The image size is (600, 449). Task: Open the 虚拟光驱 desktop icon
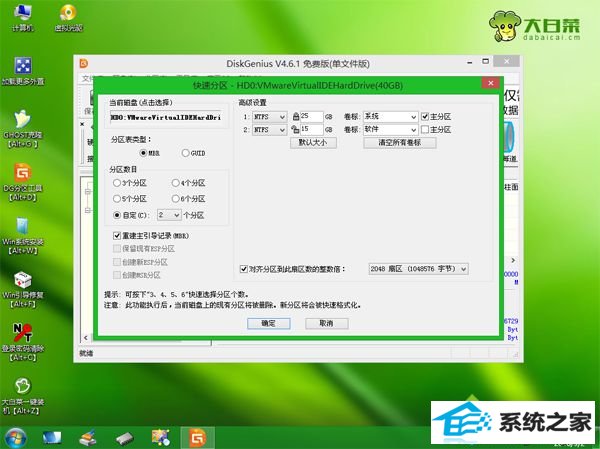(x=66, y=15)
